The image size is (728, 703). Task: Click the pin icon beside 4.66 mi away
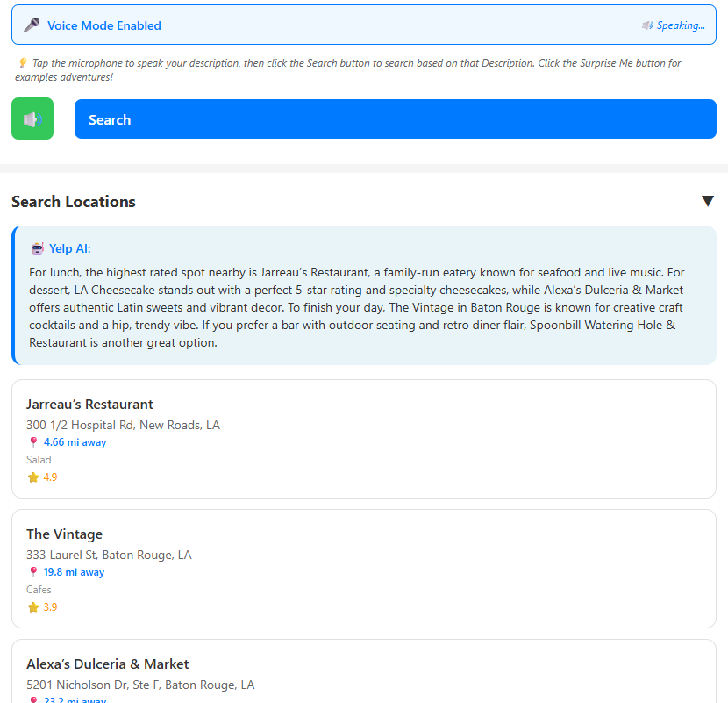click(33, 441)
